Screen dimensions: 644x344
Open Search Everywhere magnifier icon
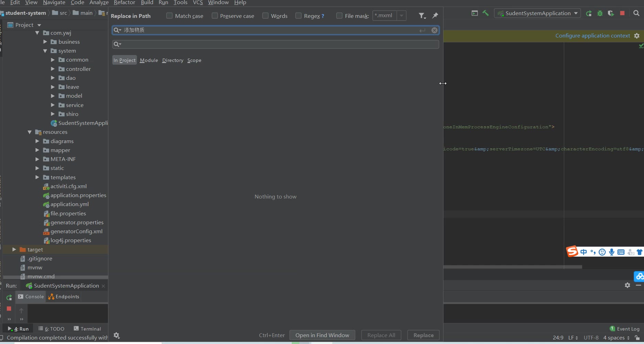click(636, 13)
